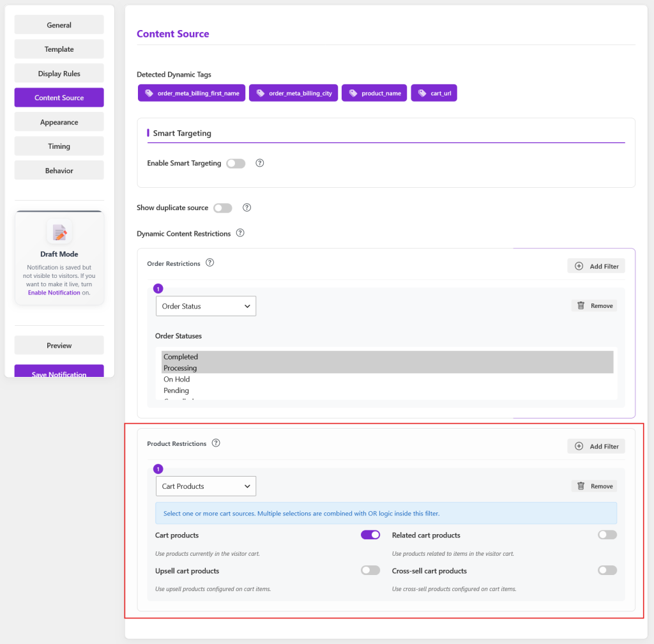Click the order_meta_billing_city tag label
654x644 pixels.
pyautogui.click(x=300, y=93)
